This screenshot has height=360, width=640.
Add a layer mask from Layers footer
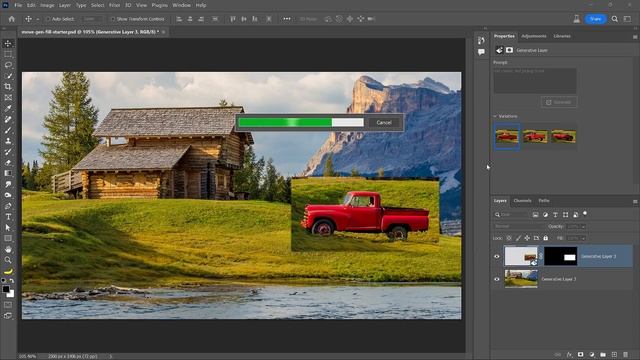[x=580, y=355]
